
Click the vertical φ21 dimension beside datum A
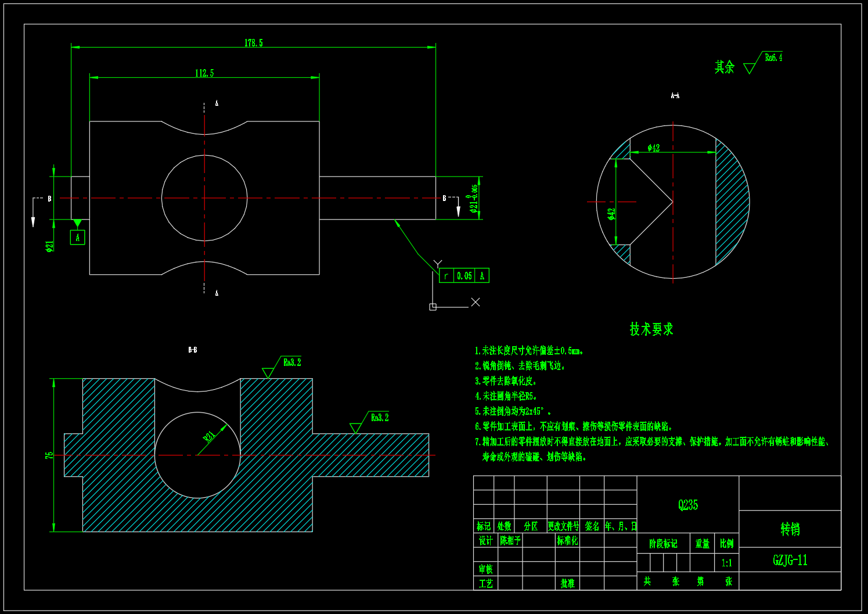tap(50, 246)
